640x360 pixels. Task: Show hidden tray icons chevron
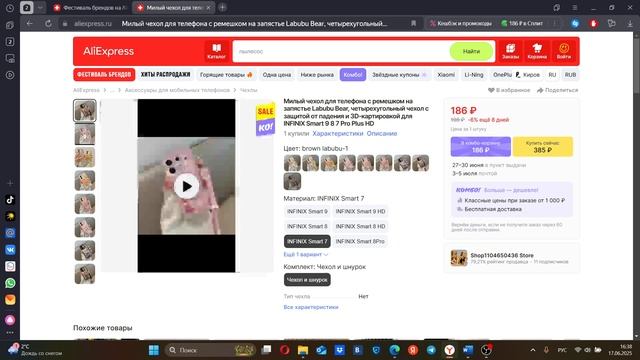point(533,350)
